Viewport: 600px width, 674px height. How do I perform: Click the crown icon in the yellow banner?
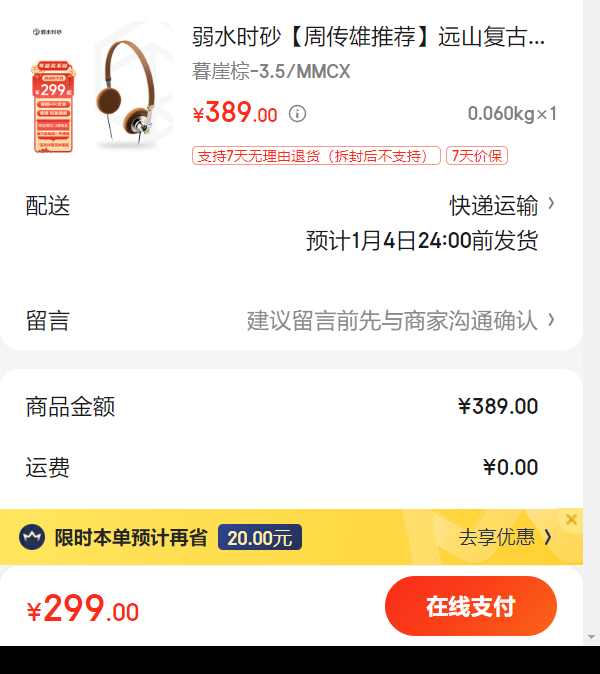[32, 537]
